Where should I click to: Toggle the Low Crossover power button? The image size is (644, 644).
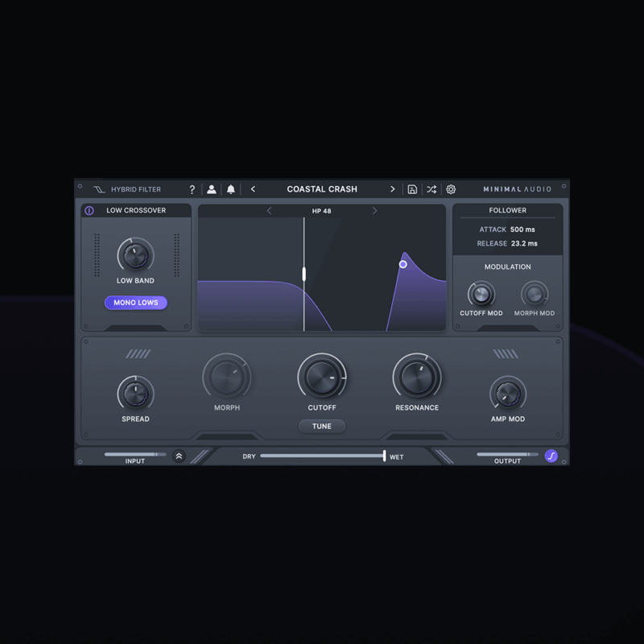[89, 211]
